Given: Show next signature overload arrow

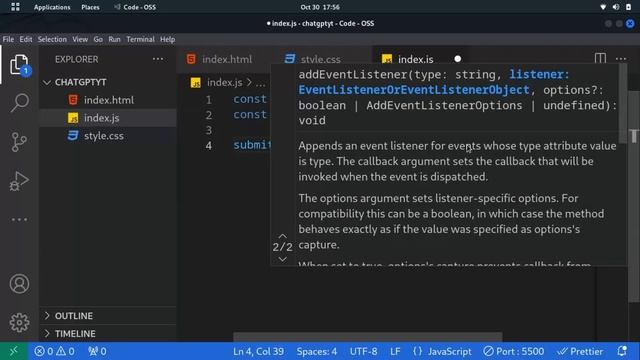Looking at the screenshot, I should point(282,259).
